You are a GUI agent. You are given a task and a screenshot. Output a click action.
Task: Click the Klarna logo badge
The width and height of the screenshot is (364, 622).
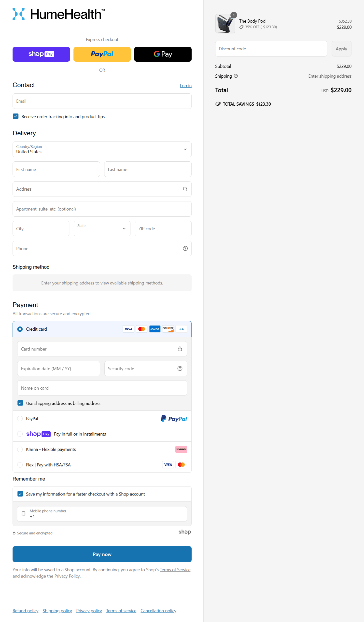pos(181,449)
